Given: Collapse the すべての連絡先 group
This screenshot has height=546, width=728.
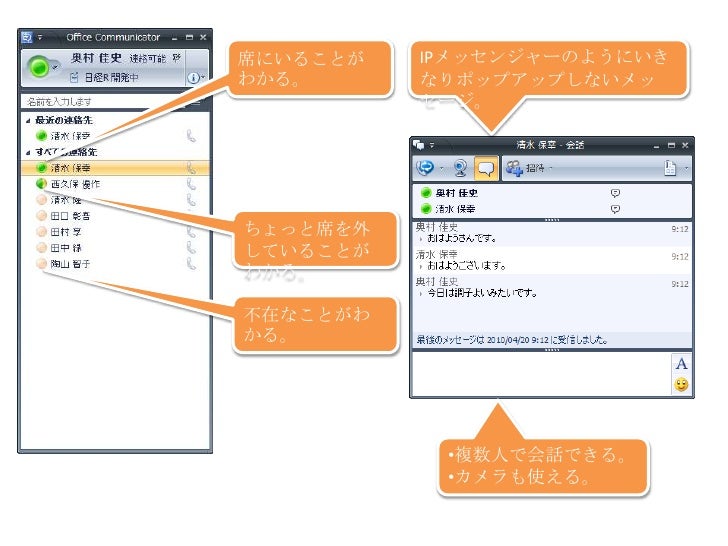Looking at the screenshot, I should coord(28,152).
